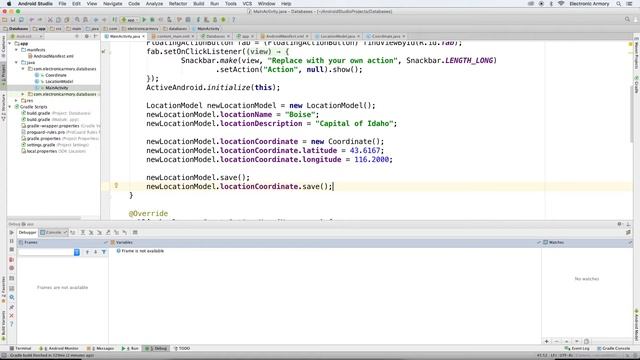640x360 pixels.
Task: Click the electronicarmory breadcrumb in navigation bar
Action: click(x=140, y=29)
